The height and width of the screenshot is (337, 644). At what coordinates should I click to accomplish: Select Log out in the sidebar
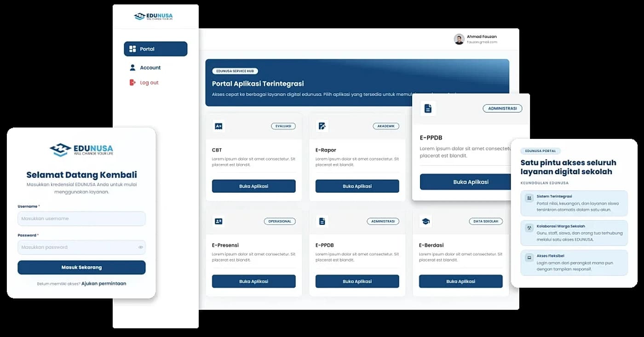pyautogui.click(x=144, y=83)
